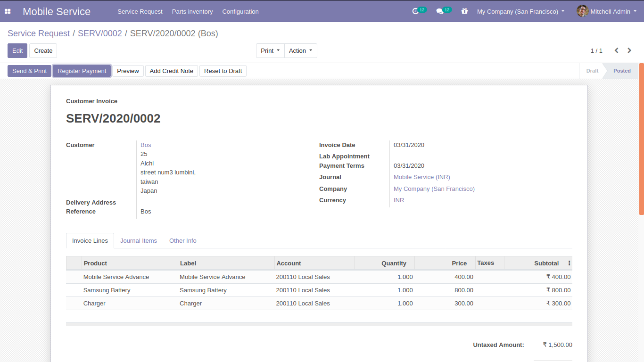This screenshot has height=362, width=644.
Task: Go to the next record arrow
Action: pyautogui.click(x=629, y=50)
